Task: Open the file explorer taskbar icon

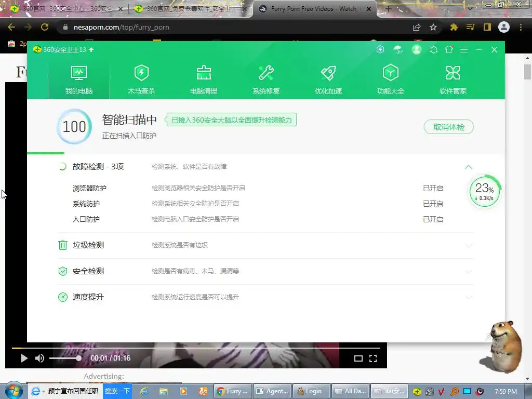Action: [164, 391]
